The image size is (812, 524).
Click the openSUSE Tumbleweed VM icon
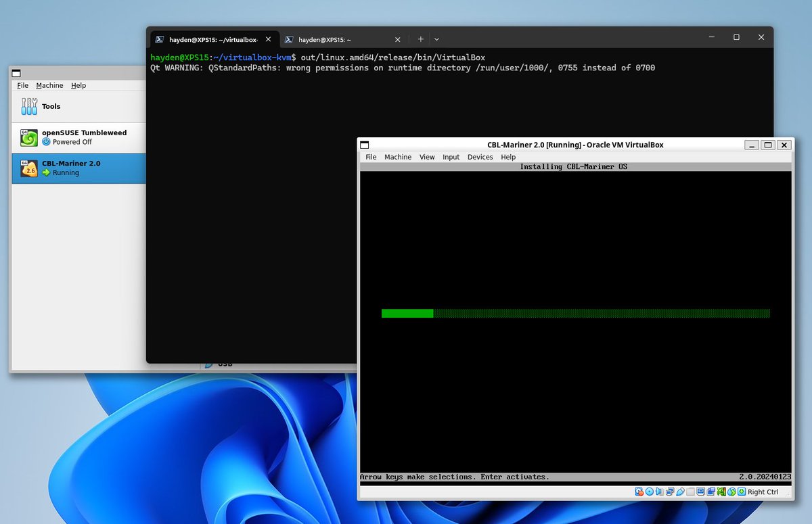tap(28, 137)
